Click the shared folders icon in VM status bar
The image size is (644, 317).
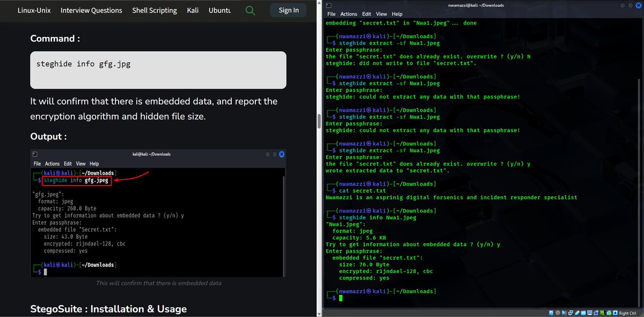pyautogui.click(x=583, y=313)
